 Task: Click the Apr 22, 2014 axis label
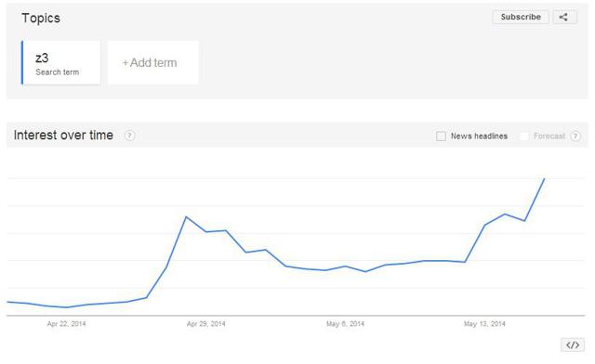pos(66,324)
